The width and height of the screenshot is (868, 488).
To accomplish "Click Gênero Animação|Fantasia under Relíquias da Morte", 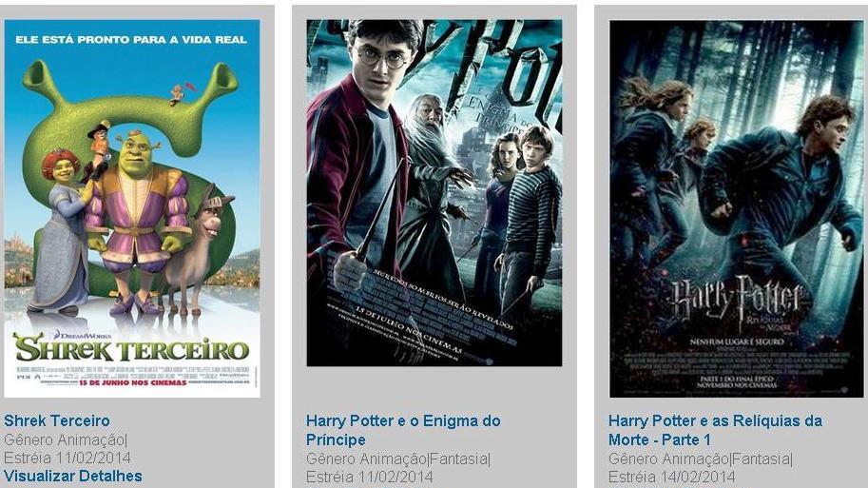I will [701, 459].
